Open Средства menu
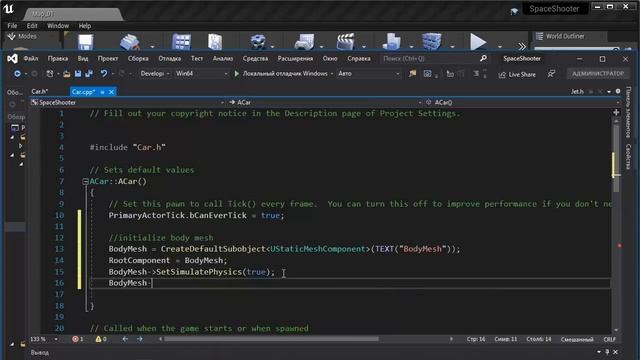 coord(255,58)
